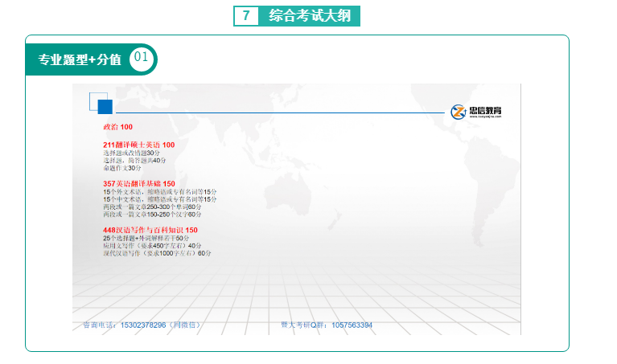Click the 448汉语写作与百科知识 150 heading
Screen dimensions: 617x364
pos(150,230)
